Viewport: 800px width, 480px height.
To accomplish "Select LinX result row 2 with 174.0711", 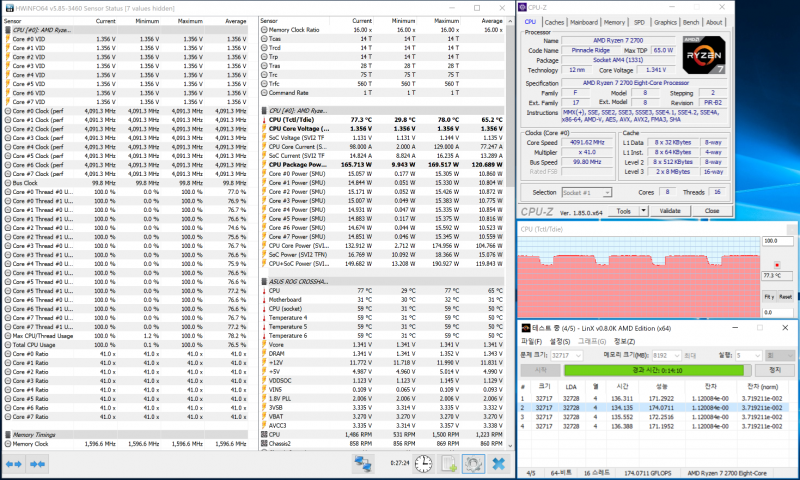I will coord(654,408).
